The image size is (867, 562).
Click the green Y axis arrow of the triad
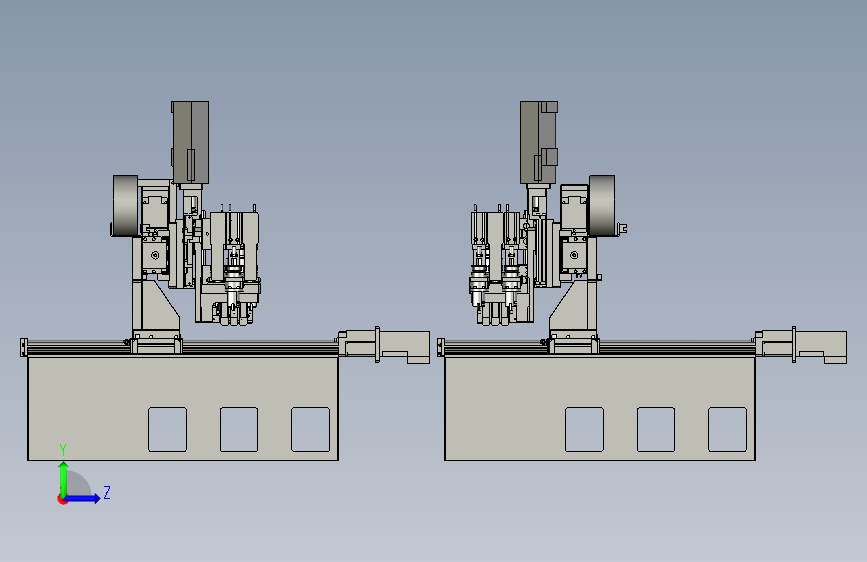click(x=64, y=478)
